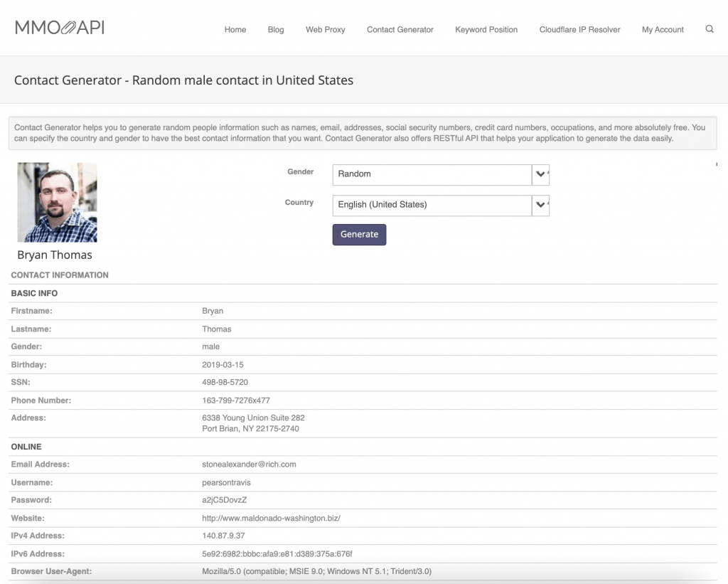Click the website URL maldonado-washington.biz
Screen dimensions: 728x584
click(x=271, y=519)
